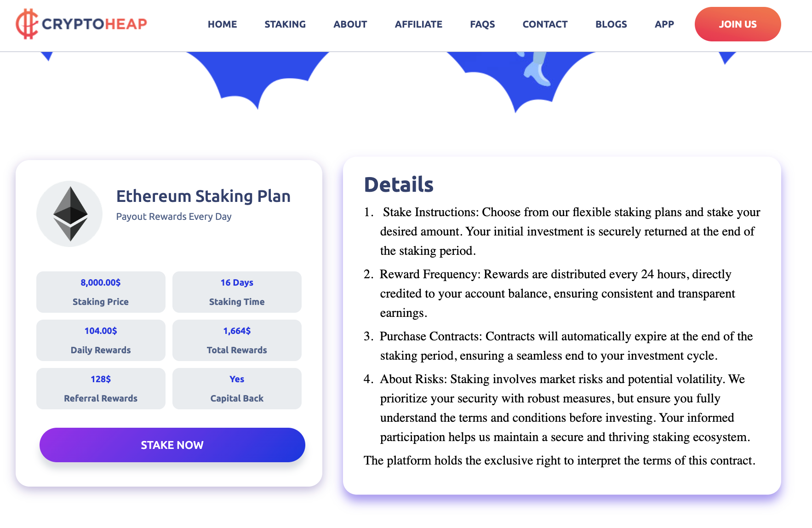
Task: Click the 16 Days Staking Time tile
Action: [x=237, y=292]
